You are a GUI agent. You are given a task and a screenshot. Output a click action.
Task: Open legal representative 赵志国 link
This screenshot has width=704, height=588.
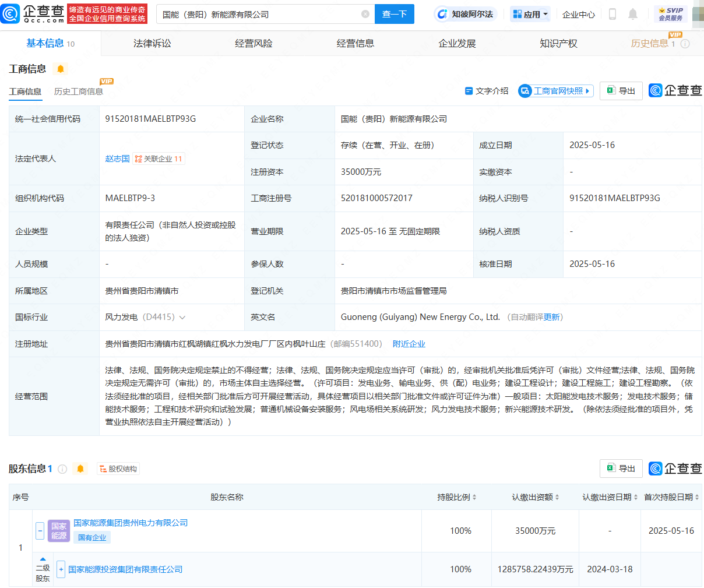coord(117,159)
